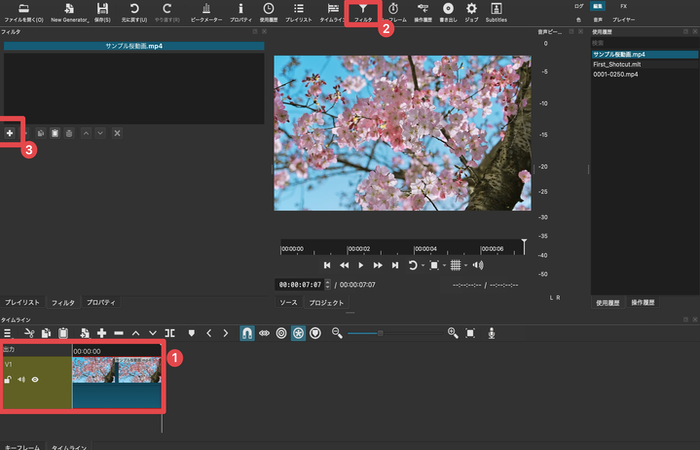The height and width of the screenshot is (450, 700).
Task: Hide the V1 track with the eye icon
Action: [x=35, y=379]
